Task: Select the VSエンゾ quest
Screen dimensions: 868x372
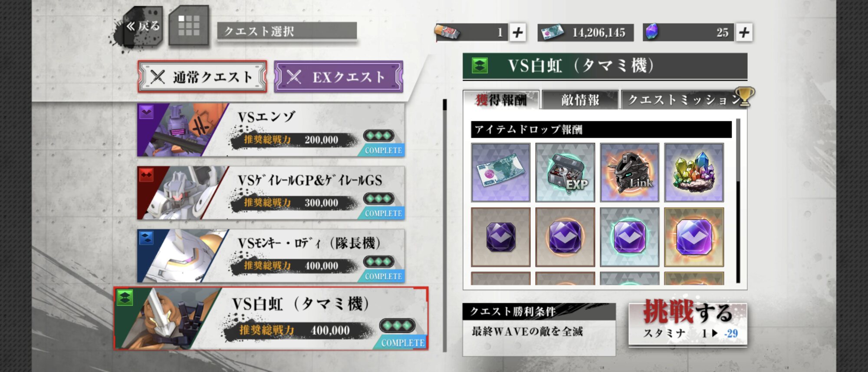Action: [271, 130]
